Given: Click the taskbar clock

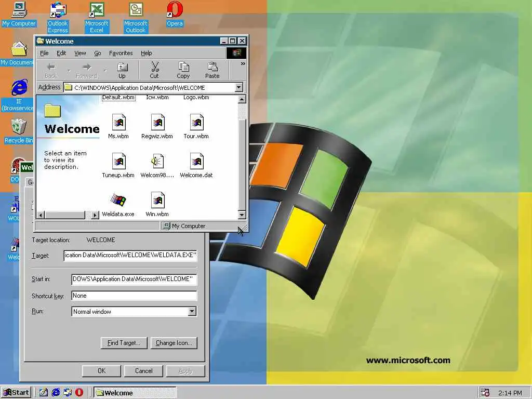Looking at the screenshot, I should (510, 393).
